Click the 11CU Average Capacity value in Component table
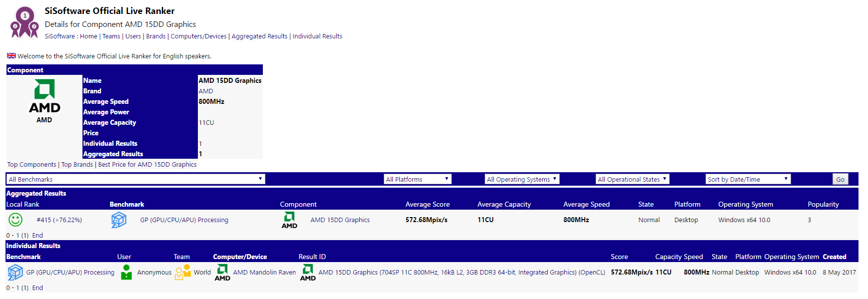 206,122
